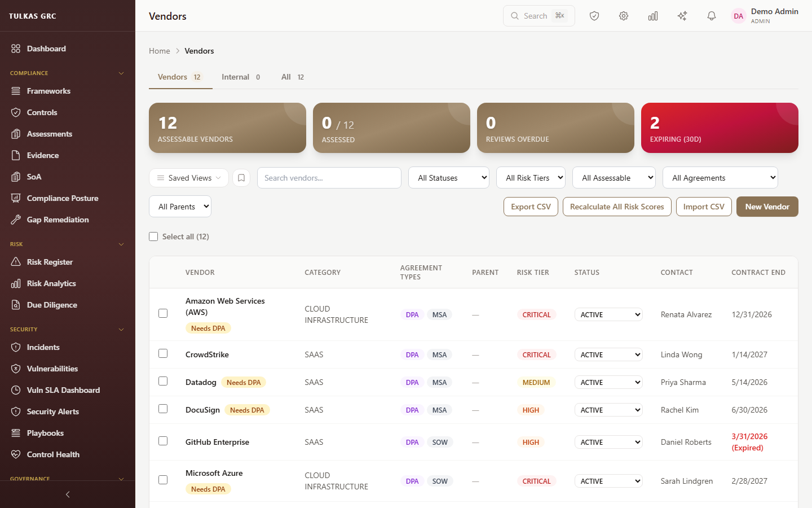This screenshot has width=812, height=508.
Task: Open Incidents shield icon
Action: (16, 347)
